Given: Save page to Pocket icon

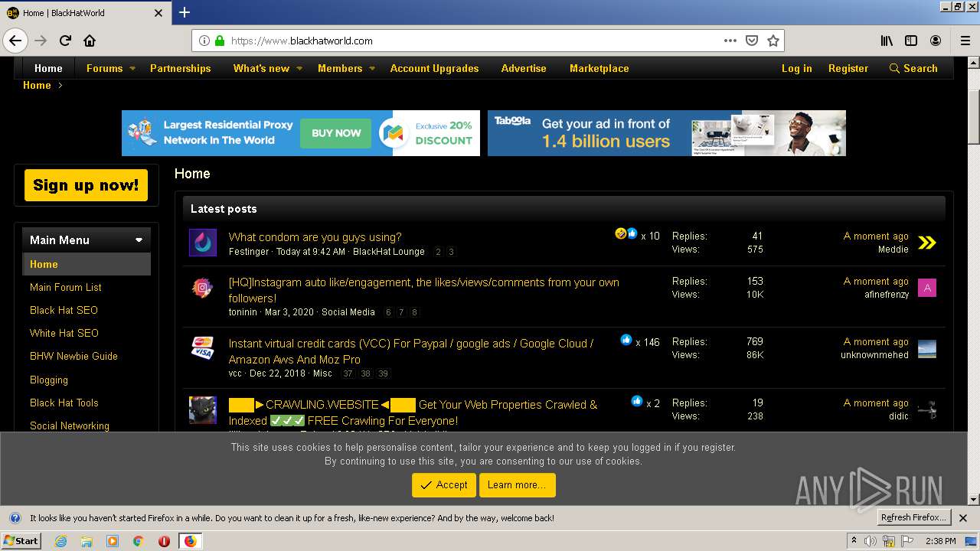Looking at the screenshot, I should (752, 41).
